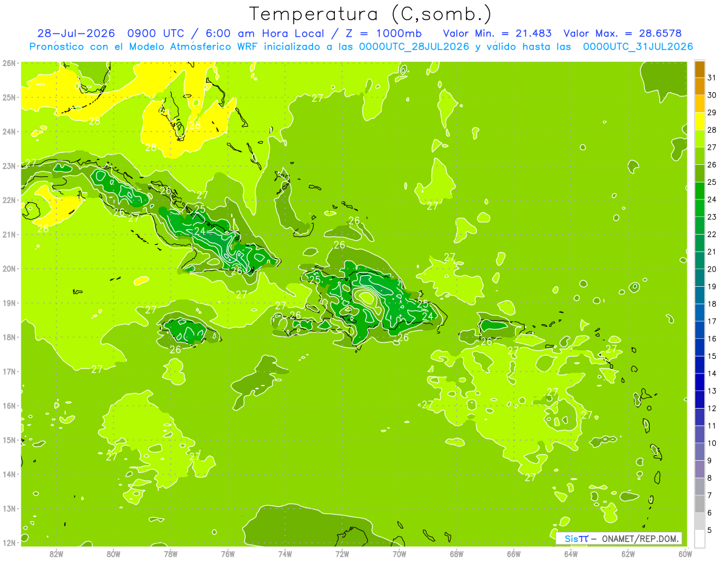Click the title 'Temperatura (C,somb.)'
Viewport: 728px width, 562px height.
pyautogui.click(x=371, y=14)
